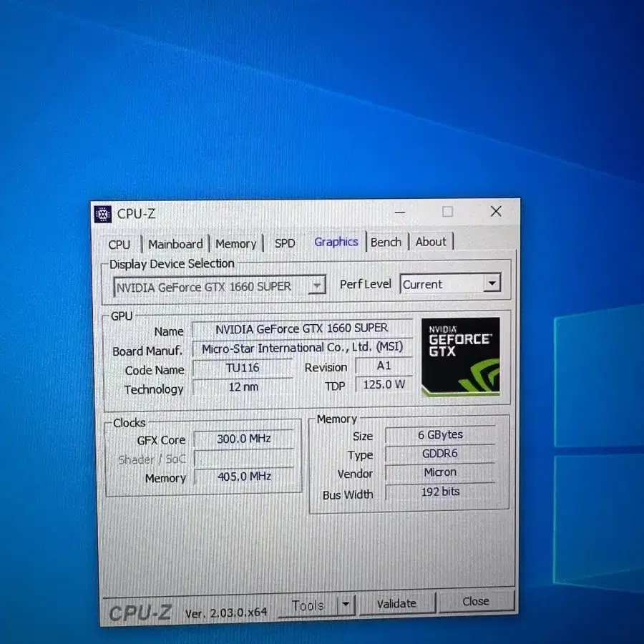Click the CPU-Z app icon in title bar

click(102, 214)
